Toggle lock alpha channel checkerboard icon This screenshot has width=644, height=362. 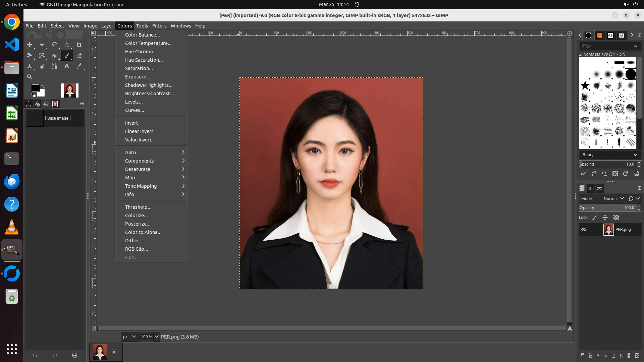616,218
